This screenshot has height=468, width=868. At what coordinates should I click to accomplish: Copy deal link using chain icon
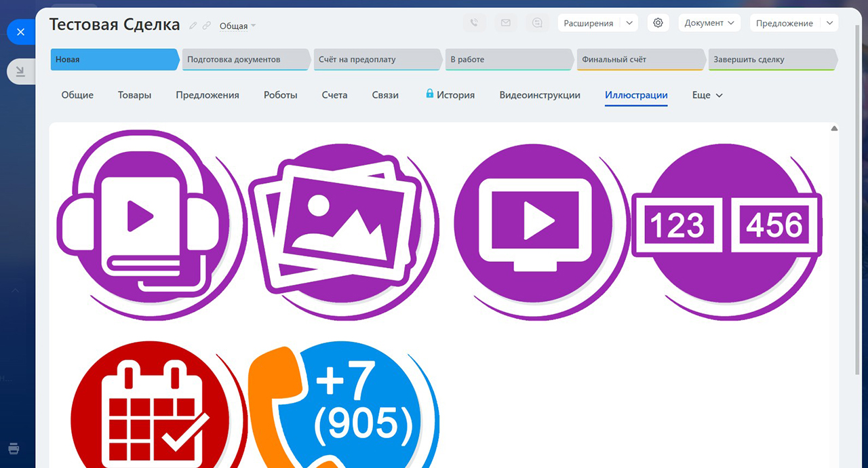click(207, 26)
